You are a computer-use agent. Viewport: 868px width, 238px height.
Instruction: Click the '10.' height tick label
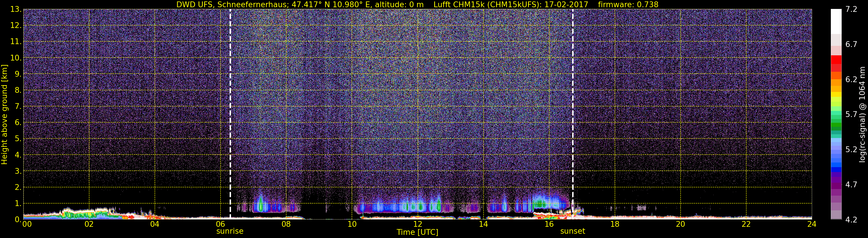pos(16,58)
